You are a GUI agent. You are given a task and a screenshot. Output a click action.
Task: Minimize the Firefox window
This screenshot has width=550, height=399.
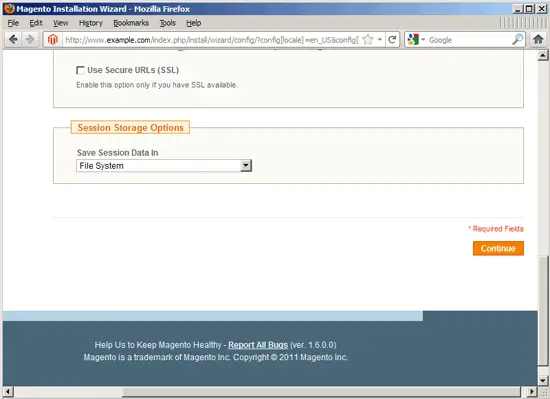pos(518,8)
